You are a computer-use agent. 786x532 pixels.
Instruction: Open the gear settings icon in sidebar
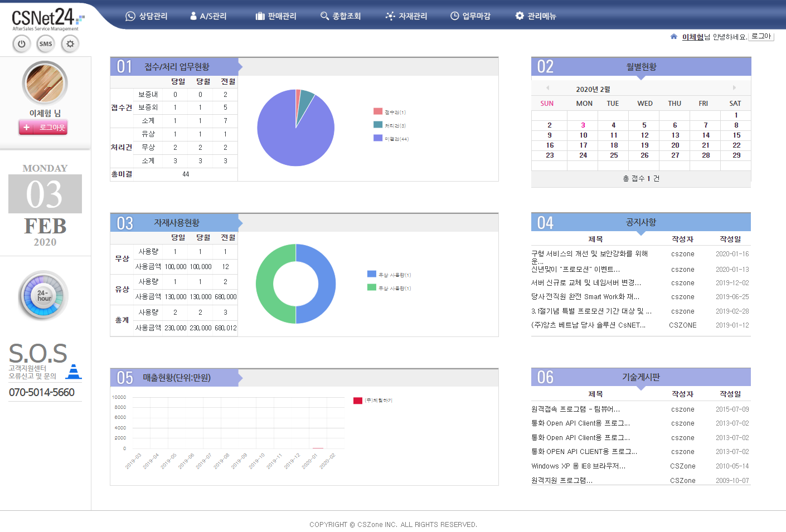[x=70, y=43]
